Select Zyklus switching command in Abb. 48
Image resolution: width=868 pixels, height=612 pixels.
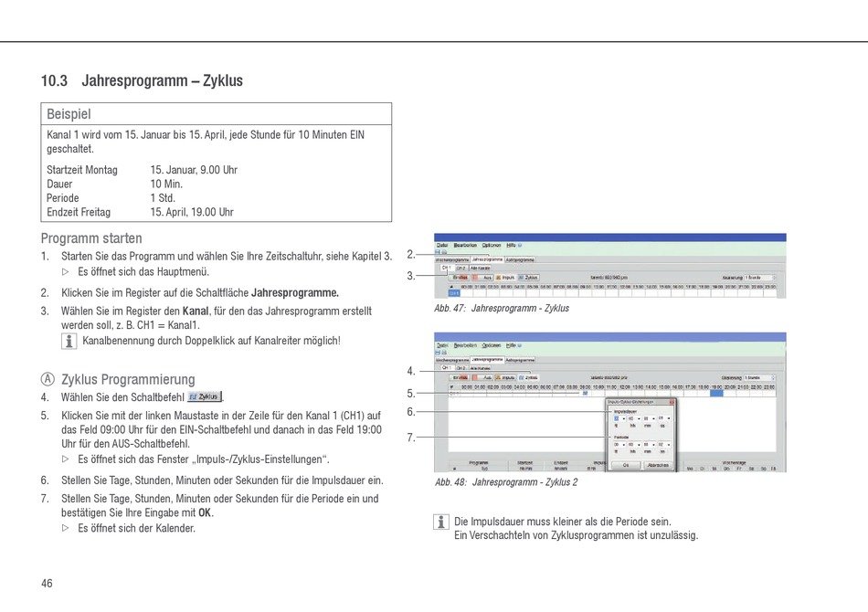pyautogui.click(x=529, y=377)
